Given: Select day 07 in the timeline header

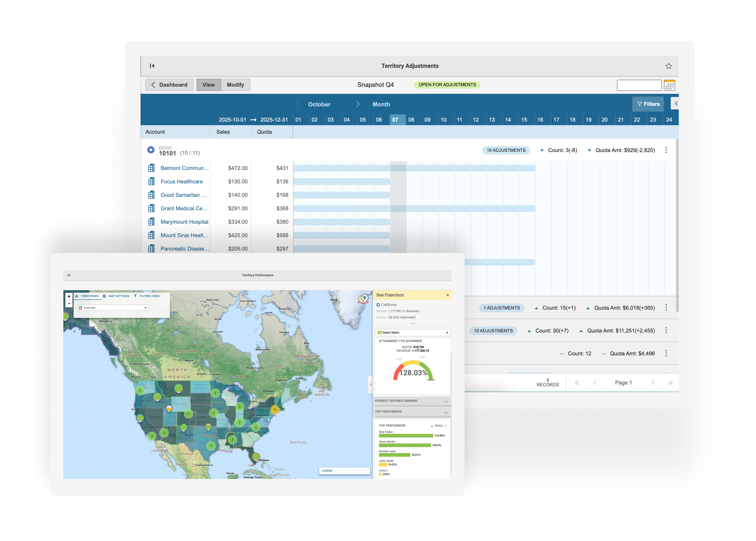Looking at the screenshot, I should click(x=395, y=120).
